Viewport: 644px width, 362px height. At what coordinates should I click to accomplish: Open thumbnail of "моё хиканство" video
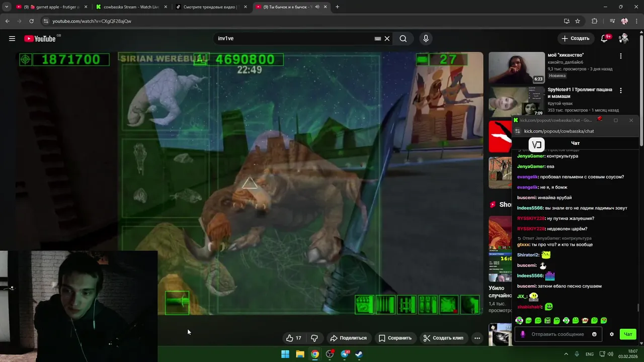(517, 67)
